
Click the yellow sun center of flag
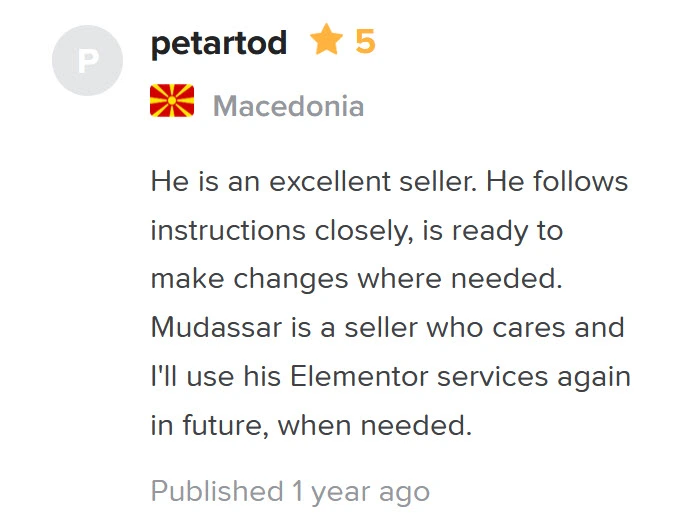pos(172,101)
